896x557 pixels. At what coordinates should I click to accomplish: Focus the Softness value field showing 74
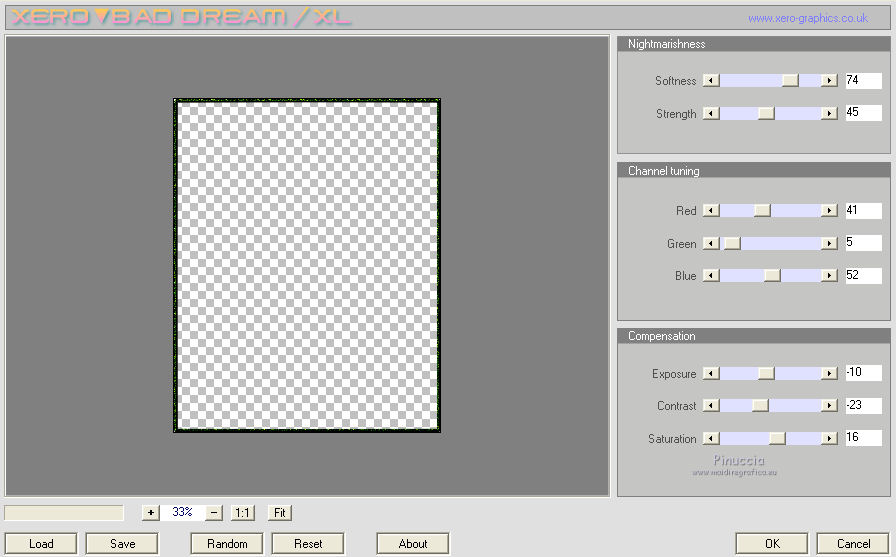[x=863, y=81]
